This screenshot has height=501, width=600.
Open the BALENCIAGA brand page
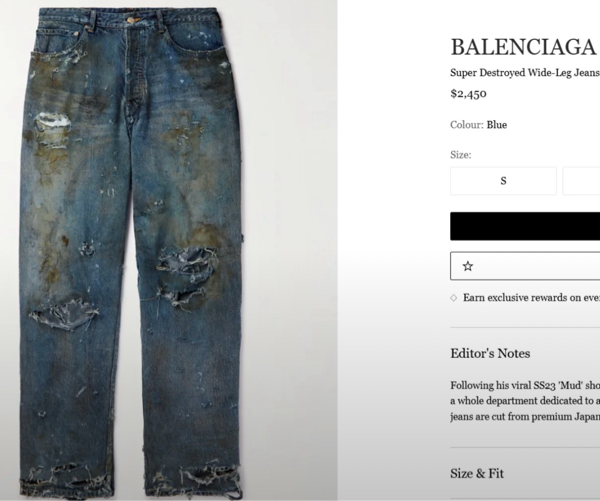click(523, 47)
